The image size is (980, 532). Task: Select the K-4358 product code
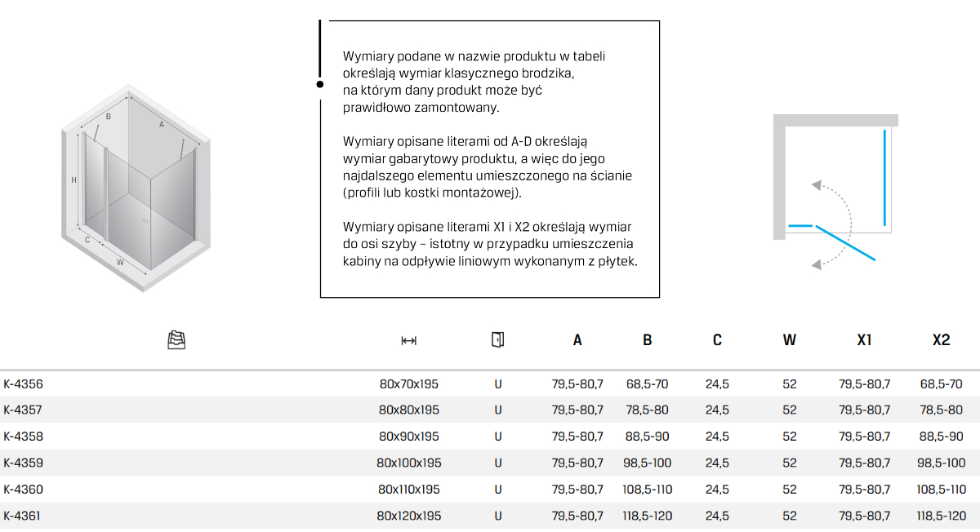click(23, 437)
